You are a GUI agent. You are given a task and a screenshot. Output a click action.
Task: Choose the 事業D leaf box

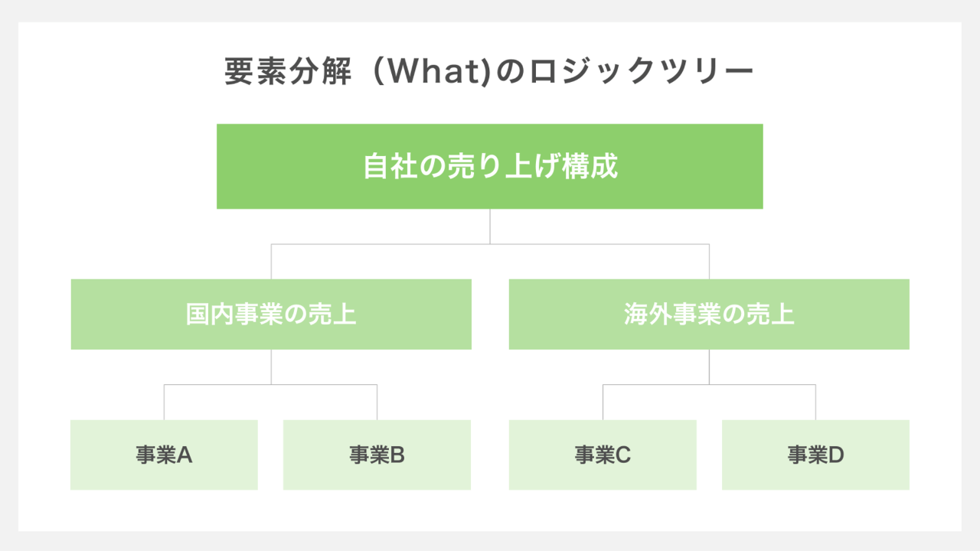(815, 455)
